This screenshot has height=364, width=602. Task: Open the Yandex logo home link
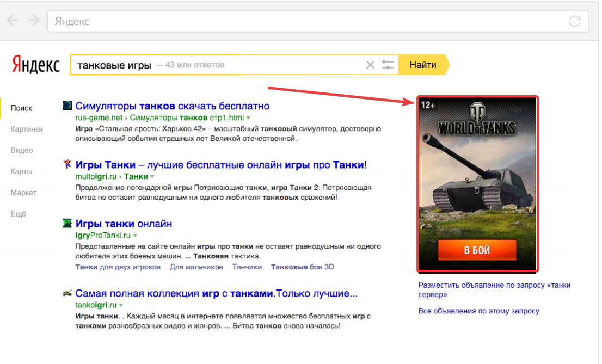(36, 64)
